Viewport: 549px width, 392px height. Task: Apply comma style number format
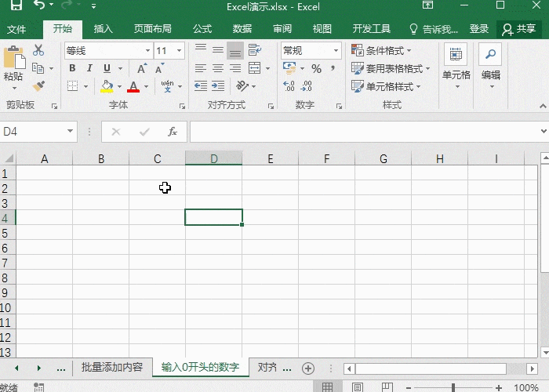pyautogui.click(x=333, y=68)
